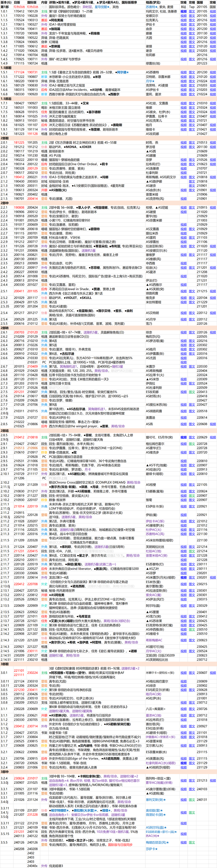
Task: Select the 相遇(梦见) column header
Action: click(x=153, y=2)
